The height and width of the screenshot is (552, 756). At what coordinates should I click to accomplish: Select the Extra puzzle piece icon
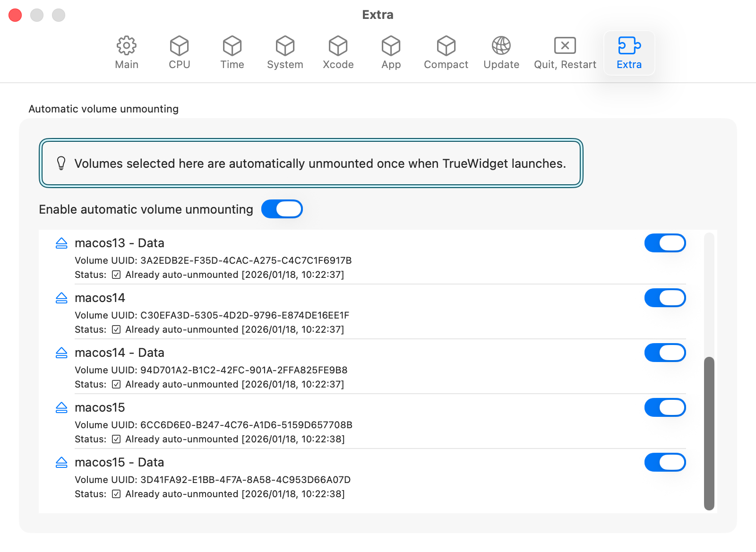tap(629, 46)
